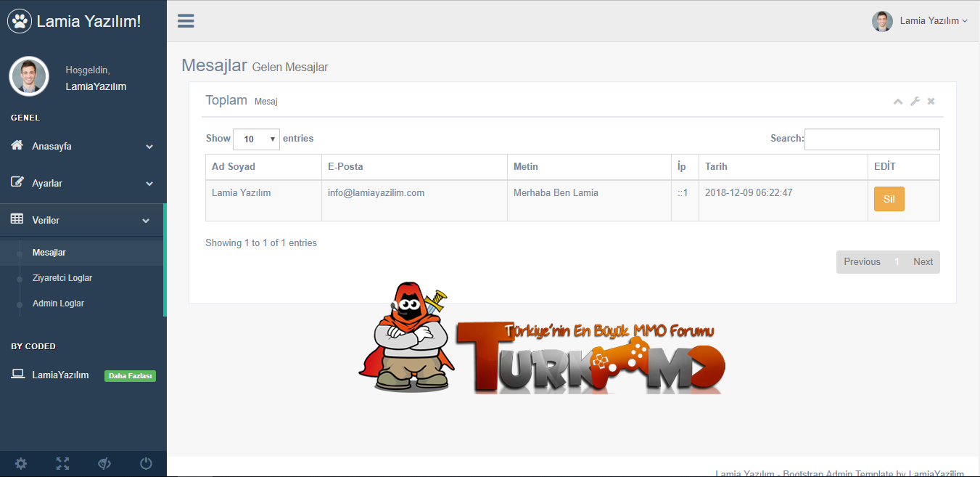Click the laptop icon beside LamiaYazılım
This screenshot has height=477, width=980.
[x=17, y=375]
